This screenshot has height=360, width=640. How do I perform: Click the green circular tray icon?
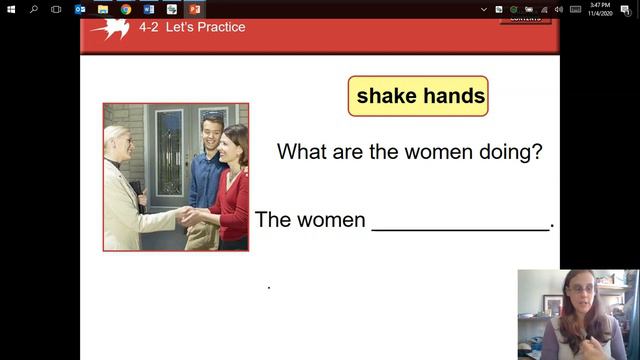coord(514,9)
